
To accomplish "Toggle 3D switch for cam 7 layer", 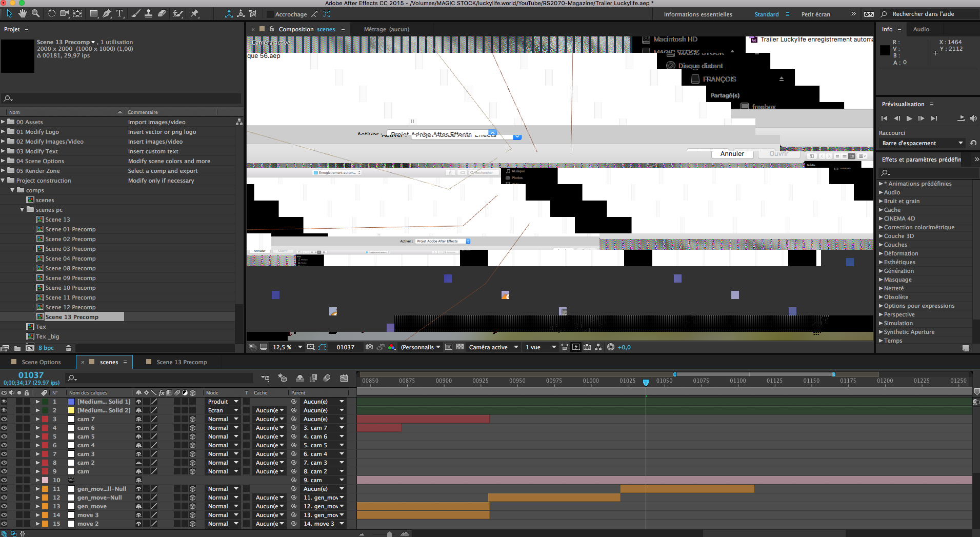I will (x=192, y=419).
